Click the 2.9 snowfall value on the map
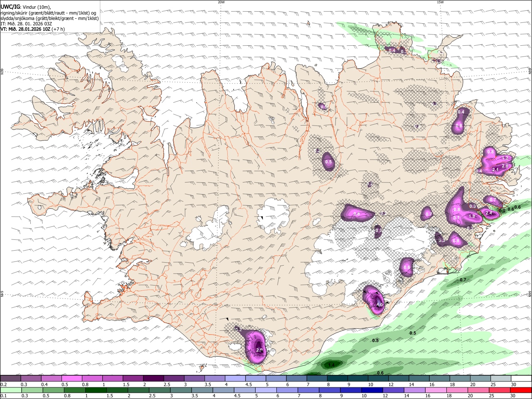The image size is (532, 399). pyautogui.click(x=259, y=350)
